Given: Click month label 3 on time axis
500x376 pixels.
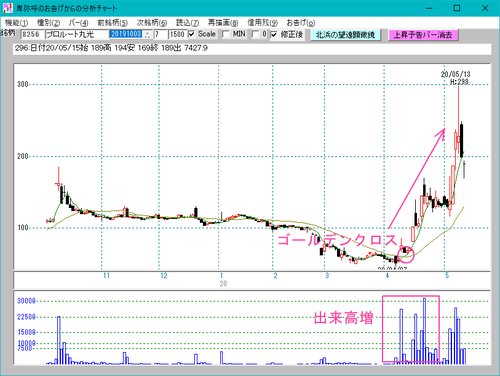Looking at the screenshot, I should (327, 276).
